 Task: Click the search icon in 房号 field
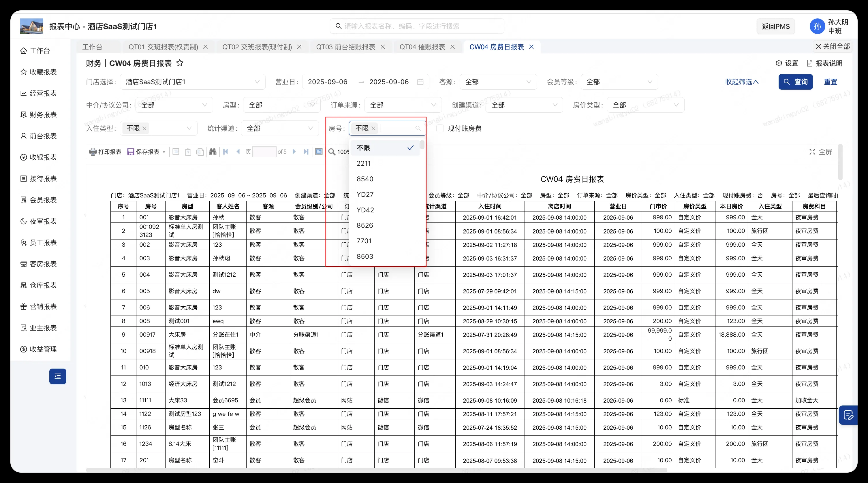pyautogui.click(x=418, y=128)
